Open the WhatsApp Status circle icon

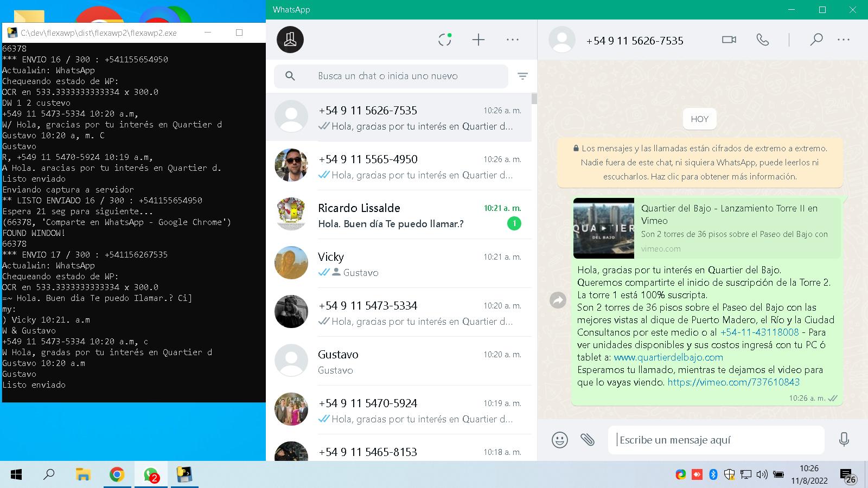(x=445, y=40)
